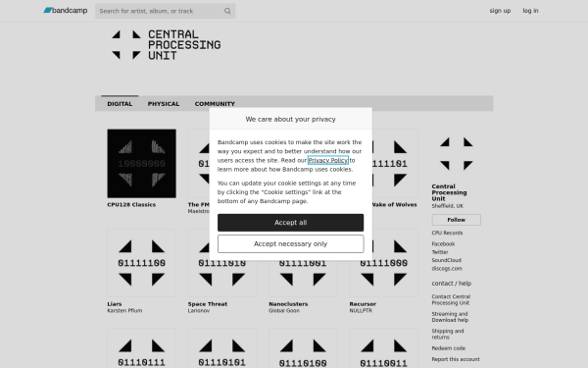Image resolution: width=588 pixels, height=368 pixels.
Task: Open album cover labeled 01110011
Action: [383, 348]
